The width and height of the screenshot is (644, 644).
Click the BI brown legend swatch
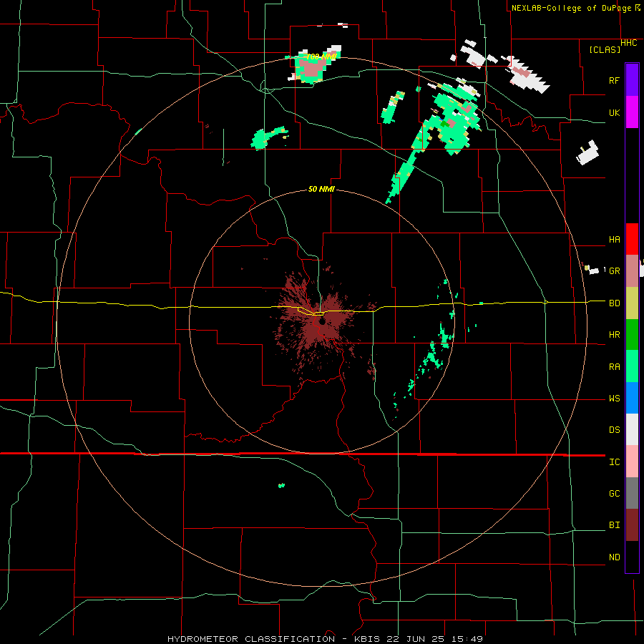pyautogui.click(x=632, y=525)
